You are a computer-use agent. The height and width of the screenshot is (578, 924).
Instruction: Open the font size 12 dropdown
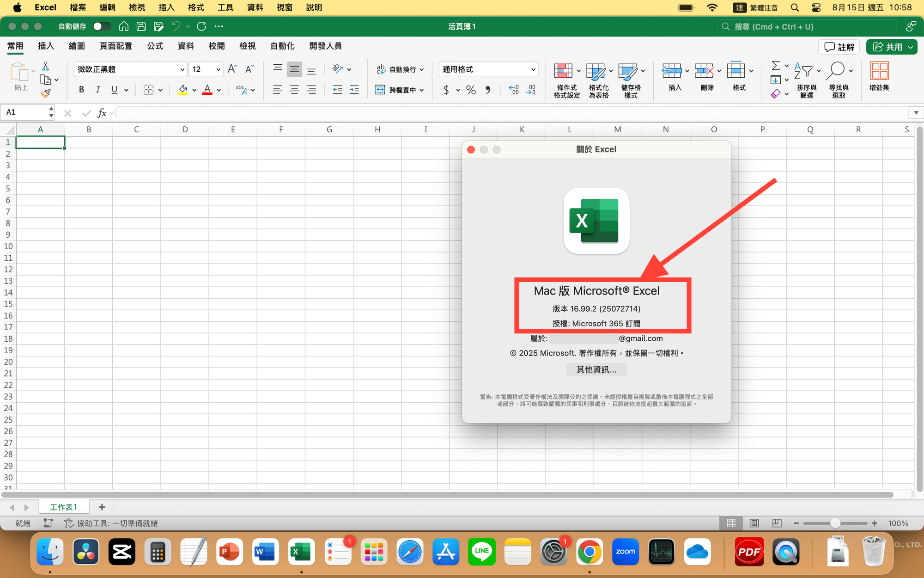click(x=218, y=69)
